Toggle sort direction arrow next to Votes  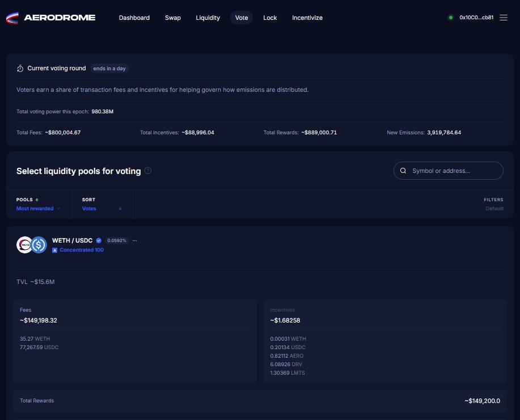(120, 209)
